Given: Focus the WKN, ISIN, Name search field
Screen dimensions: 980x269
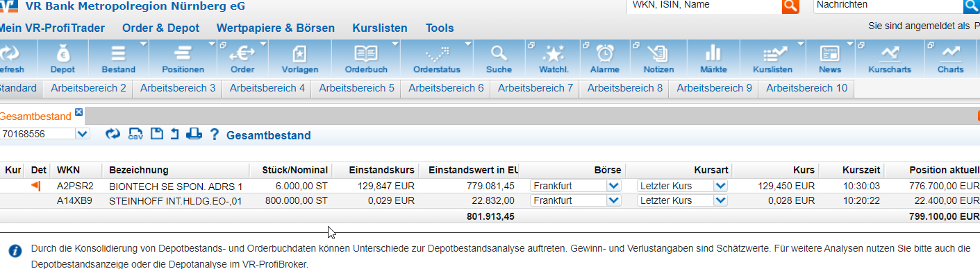Looking at the screenshot, I should point(704,6).
